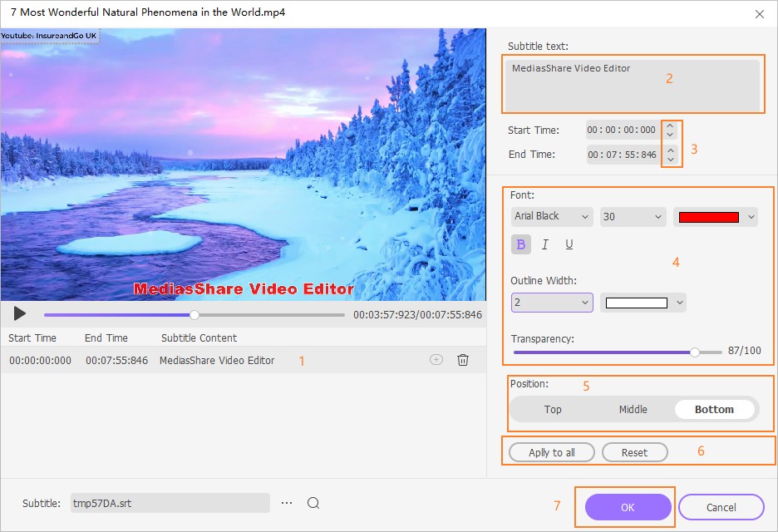This screenshot has width=778, height=532.
Task: Open the Outline Width dropdown
Action: pos(552,303)
